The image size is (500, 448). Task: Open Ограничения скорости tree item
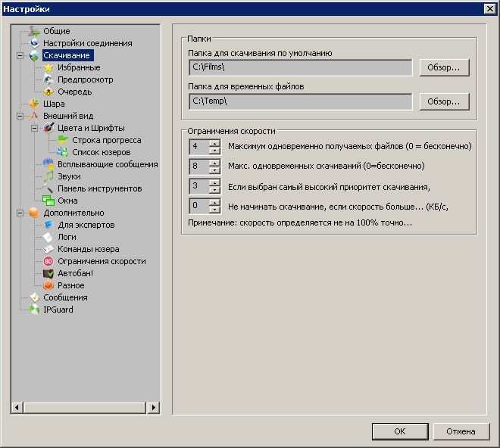point(102,261)
